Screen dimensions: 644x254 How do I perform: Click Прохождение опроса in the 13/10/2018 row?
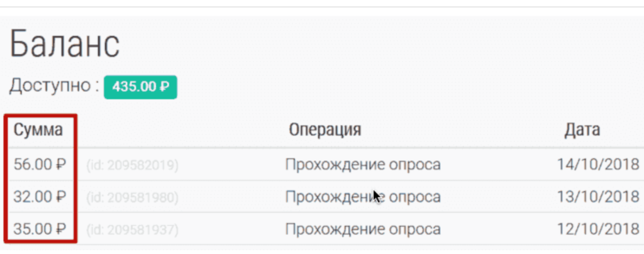(363, 196)
